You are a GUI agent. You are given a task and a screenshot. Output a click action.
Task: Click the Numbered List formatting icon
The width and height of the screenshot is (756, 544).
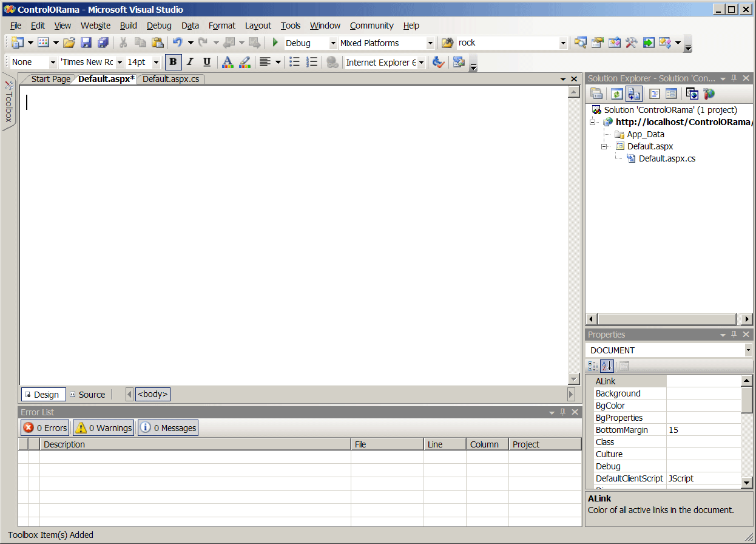(312, 62)
